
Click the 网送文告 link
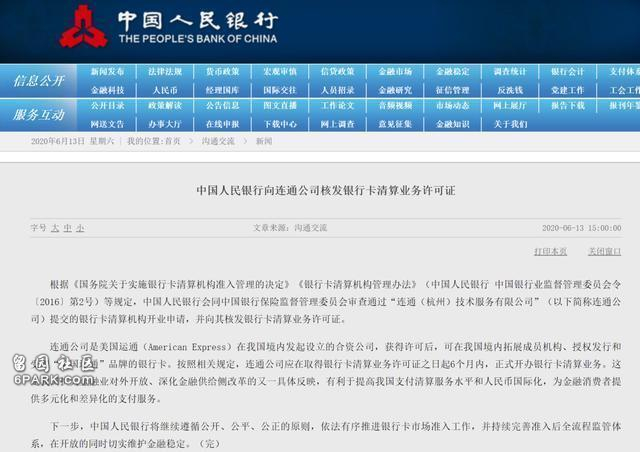pos(107,124)
